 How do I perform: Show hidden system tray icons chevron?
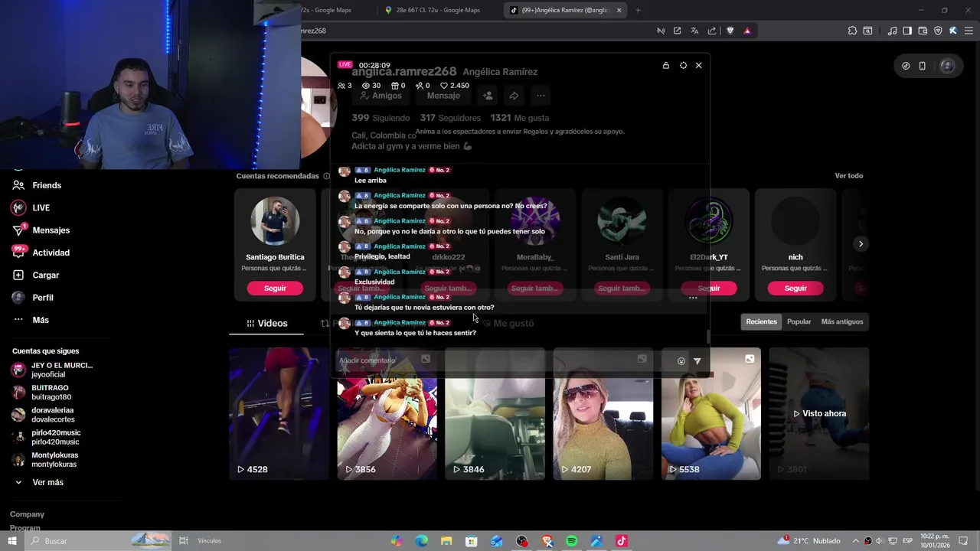coord(856,541)
